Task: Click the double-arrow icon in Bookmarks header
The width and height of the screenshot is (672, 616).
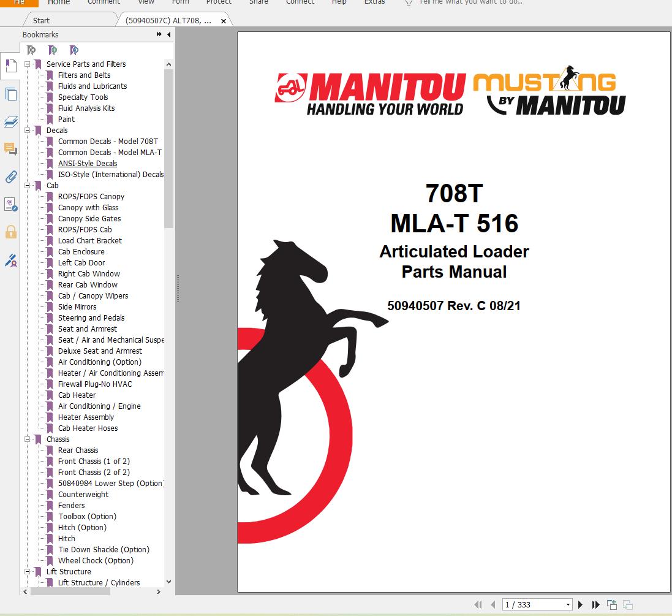Action: [159, 34]
